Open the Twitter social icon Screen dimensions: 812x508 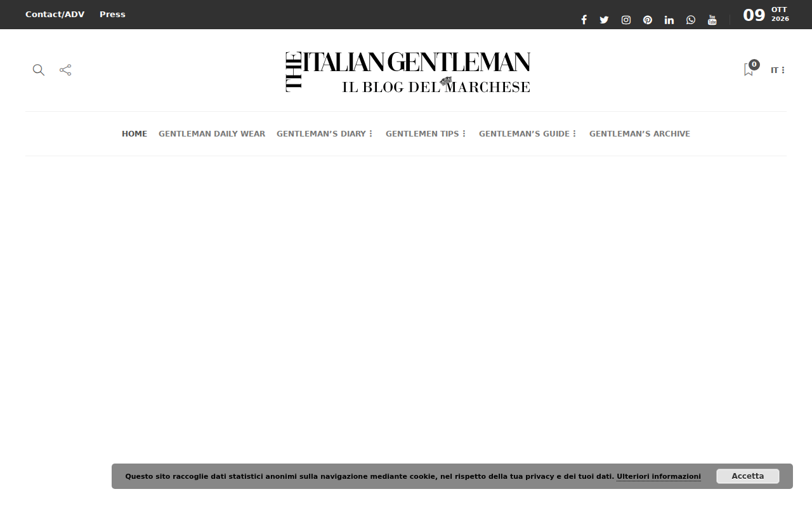click(x=604, y=20)
